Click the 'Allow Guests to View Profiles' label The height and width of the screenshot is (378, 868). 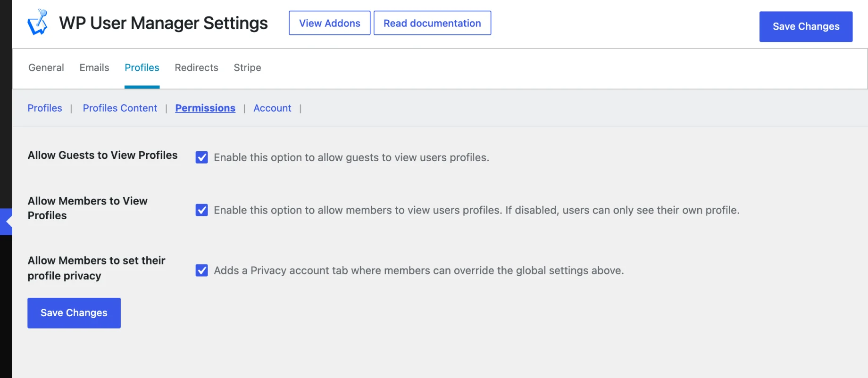pyautogui.click(x=102, y=155)
